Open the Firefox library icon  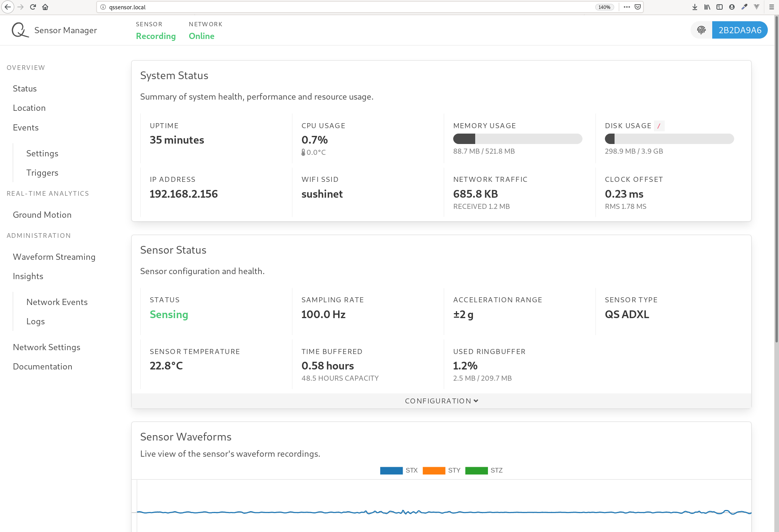click(707, 7)
